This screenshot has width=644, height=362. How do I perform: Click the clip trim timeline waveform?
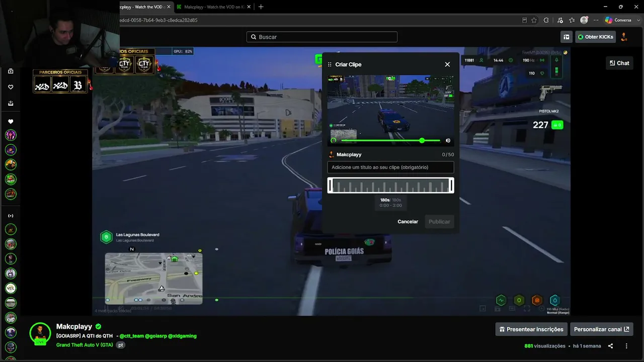click(390, 186)
